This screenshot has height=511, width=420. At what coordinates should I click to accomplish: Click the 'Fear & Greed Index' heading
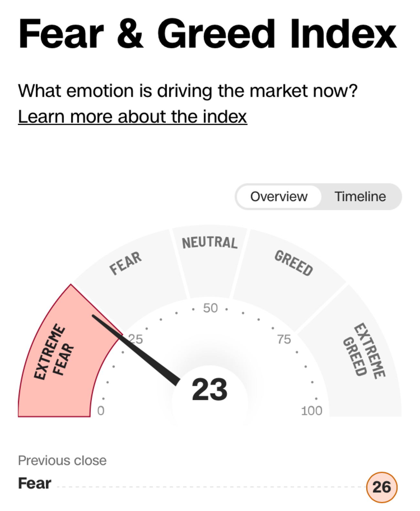click(x=207, y=34)
